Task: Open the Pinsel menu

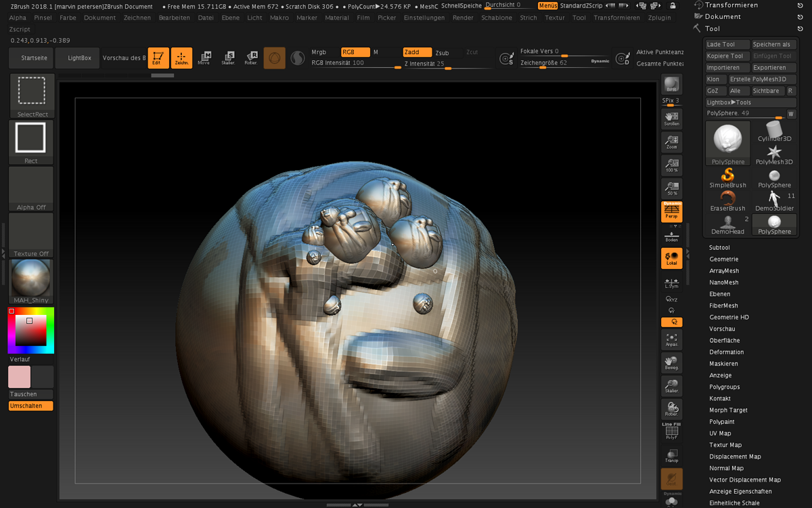Action: click(x=43, y=18)
